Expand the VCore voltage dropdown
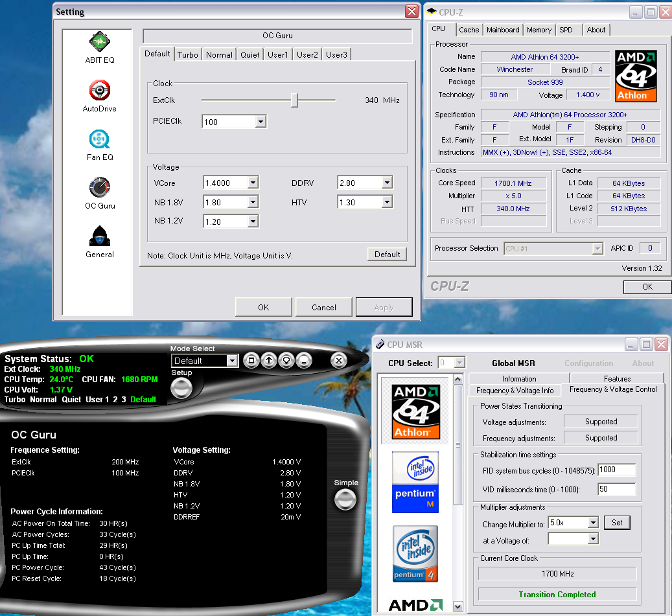The height and width of the screenshot is (616, 672). [x=253, y=183]
